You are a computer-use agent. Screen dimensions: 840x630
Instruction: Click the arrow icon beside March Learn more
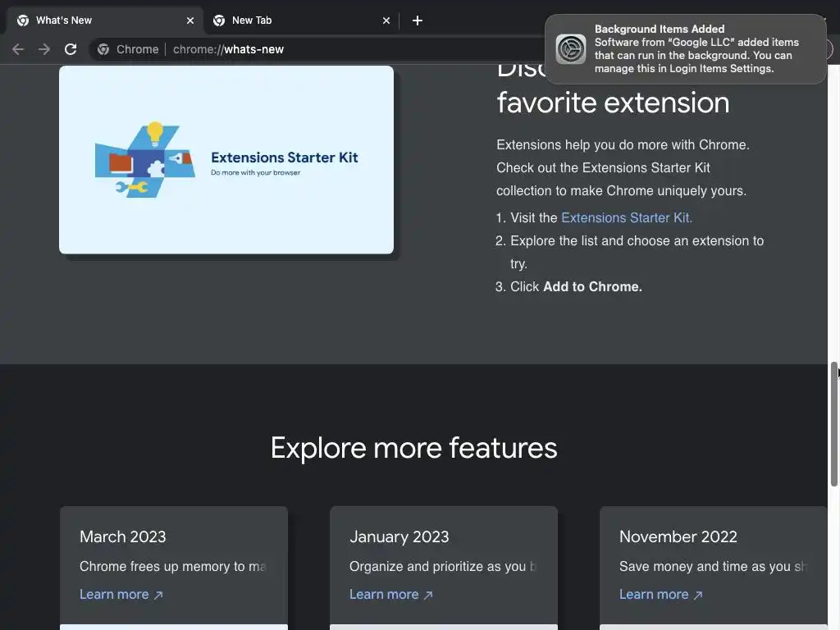[x=158, y=595]
